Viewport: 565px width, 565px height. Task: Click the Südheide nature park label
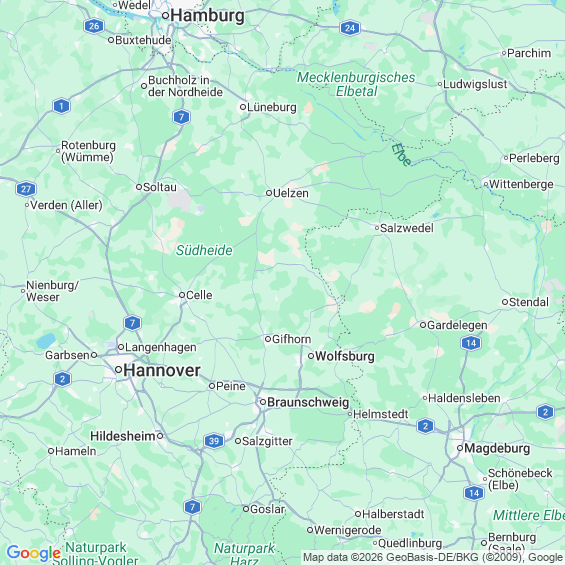pyautogui.click(x=204, y=250)
